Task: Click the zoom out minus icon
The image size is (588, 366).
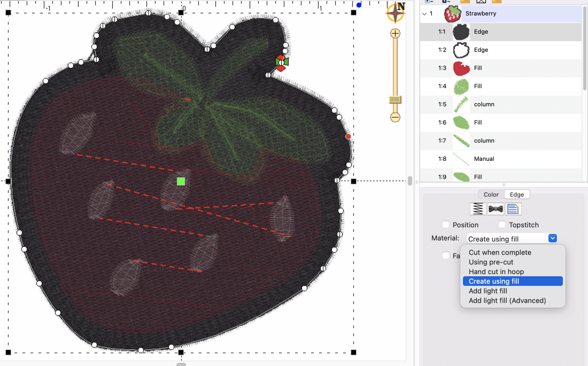Action: coord(395,117)
